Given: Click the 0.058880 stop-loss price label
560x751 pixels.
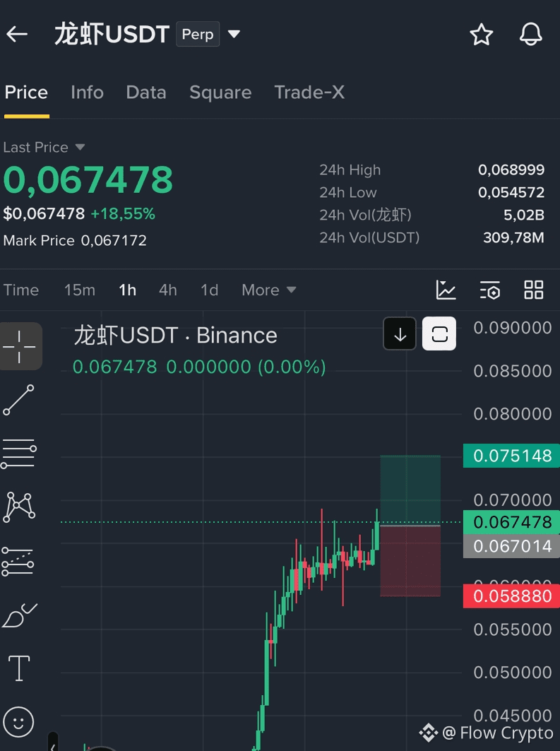Looking at the screenshot, I should click(x=511, y=596).
